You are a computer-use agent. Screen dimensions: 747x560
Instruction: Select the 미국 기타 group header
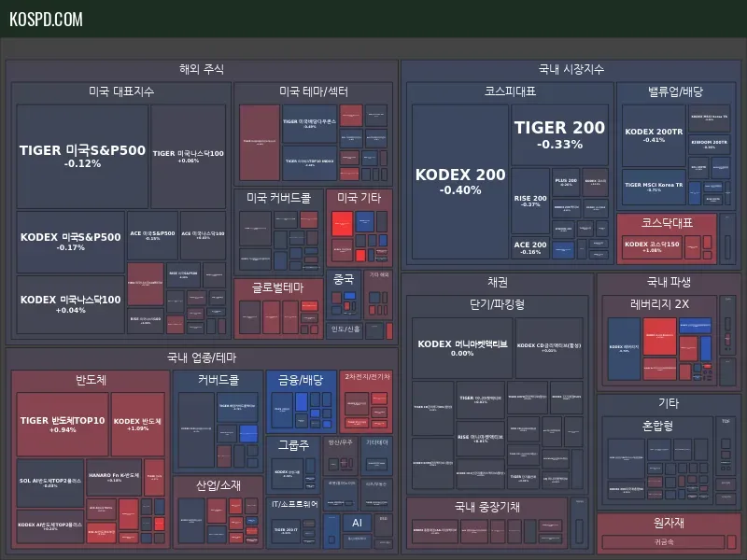[359, 198]
